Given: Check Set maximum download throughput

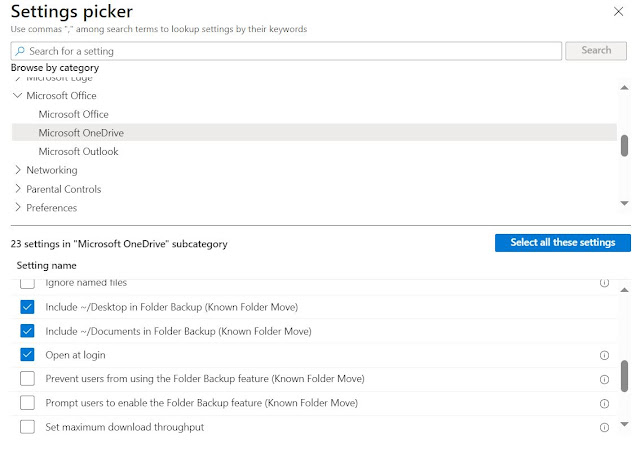Looking at the screenshot, I should click(x=27, y=427).
